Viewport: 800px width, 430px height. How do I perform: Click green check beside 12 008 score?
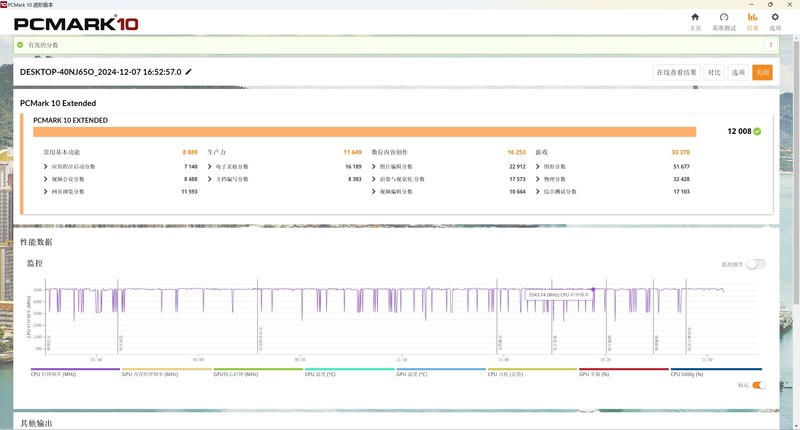click(757, 131)
